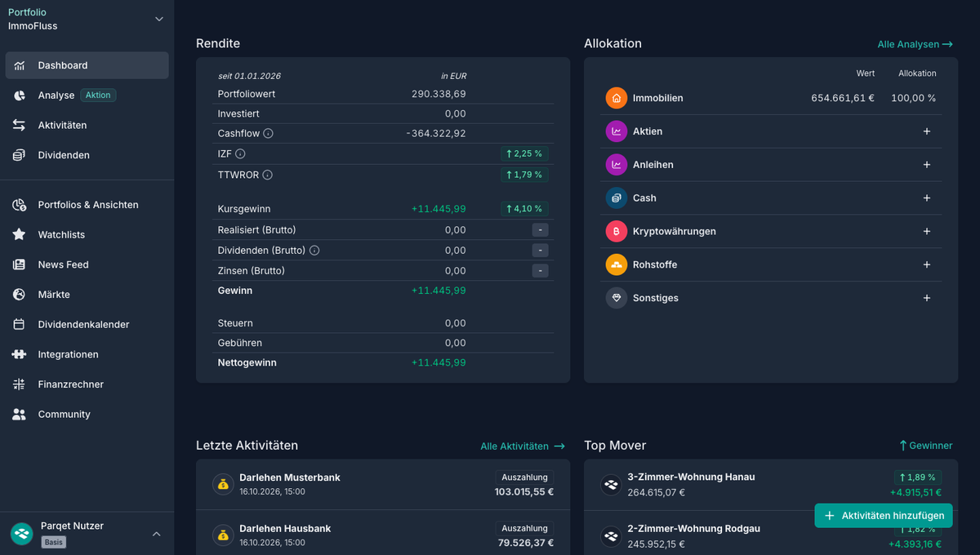Click the Darlehen Hausbank money bag icon
The height and width of the screenshot is (555, 980).
223,536
